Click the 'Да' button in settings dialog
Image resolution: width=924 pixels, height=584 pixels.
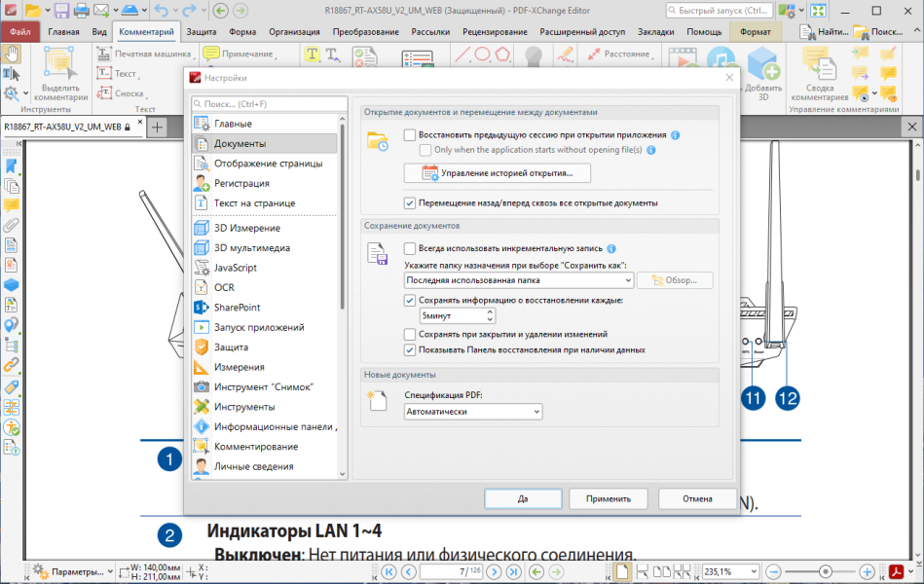click(523, 499)
